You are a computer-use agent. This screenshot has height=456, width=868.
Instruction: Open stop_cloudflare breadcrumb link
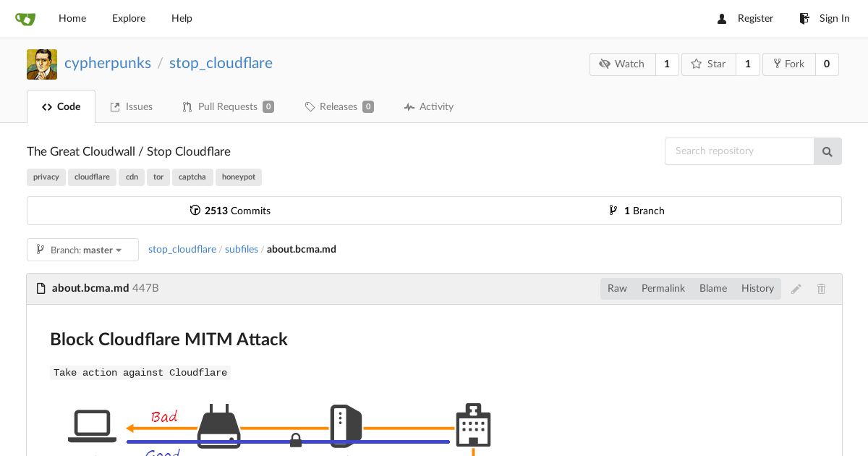click(x=182, y=249)
